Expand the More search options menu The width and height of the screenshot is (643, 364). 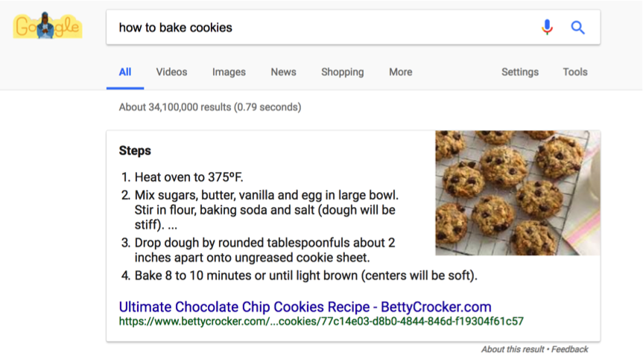(x=401, y=72)
